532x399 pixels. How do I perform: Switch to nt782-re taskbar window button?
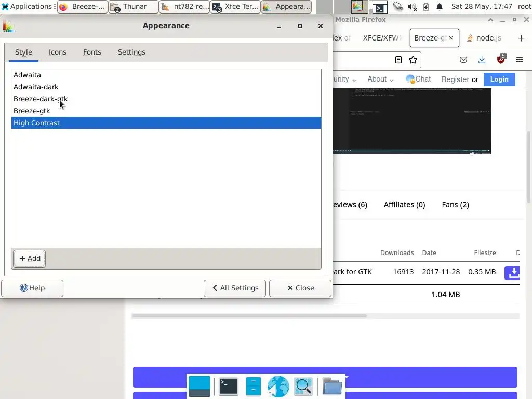point(184,6)
